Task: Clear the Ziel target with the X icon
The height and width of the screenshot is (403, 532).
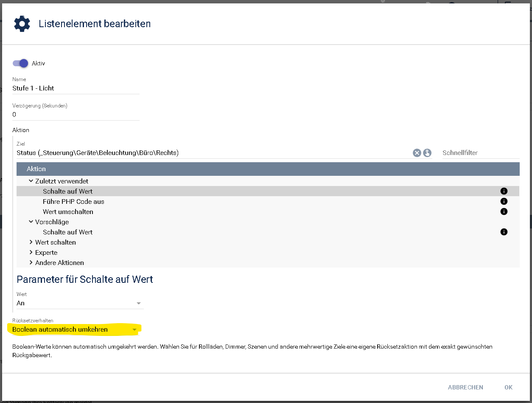Action: [417, 153]
